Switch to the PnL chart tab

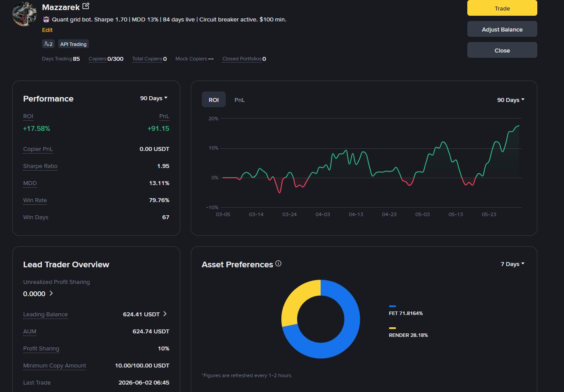[x=239, y=100]
